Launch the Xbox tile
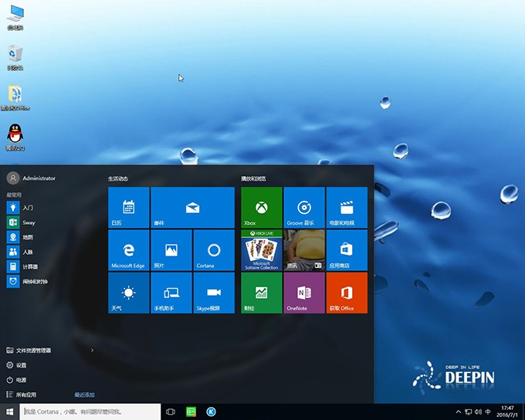Image resolution: width=525 pixels, height=420 pixels. coord(262,207)
